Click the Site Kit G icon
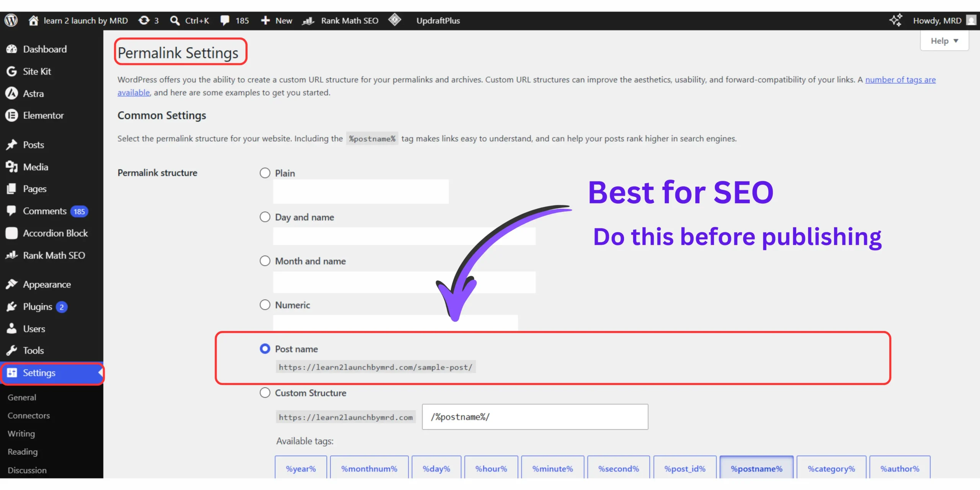This screenshot has height=490, width=980. pyautogui.click(x=11, y=71)
